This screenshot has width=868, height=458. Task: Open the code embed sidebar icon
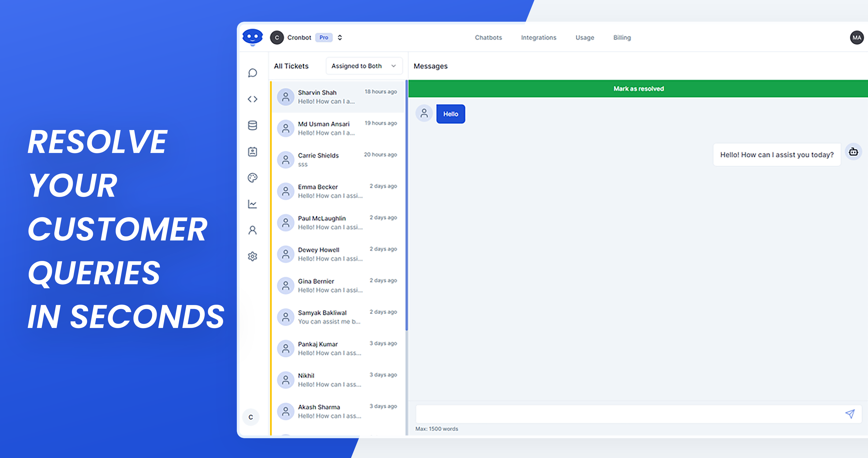(x=252, y=99)
